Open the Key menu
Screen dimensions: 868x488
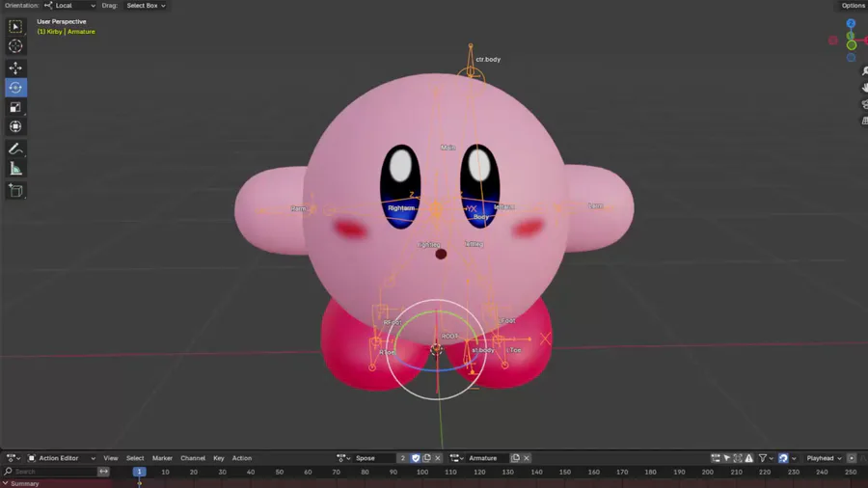pyautogui.click(x=219, y=458)
